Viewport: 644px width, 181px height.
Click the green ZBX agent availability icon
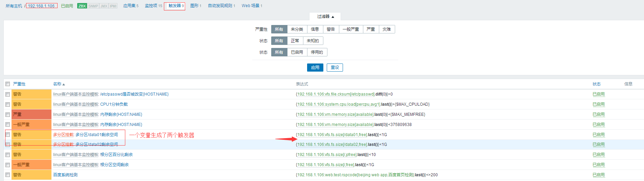pos(82,6)
